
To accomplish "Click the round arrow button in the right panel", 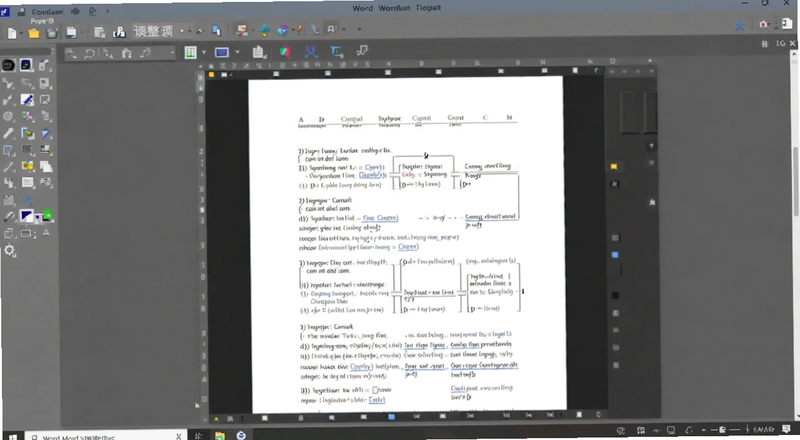I will point(651,146).
